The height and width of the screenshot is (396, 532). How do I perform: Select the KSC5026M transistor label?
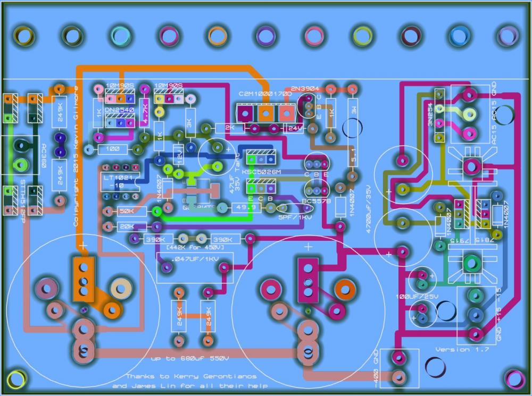(x=261, y=172)
